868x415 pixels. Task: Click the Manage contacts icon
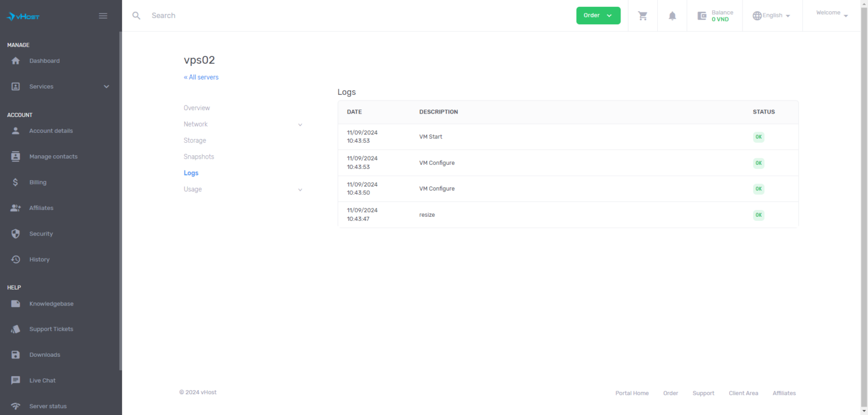tap(16, 157)
